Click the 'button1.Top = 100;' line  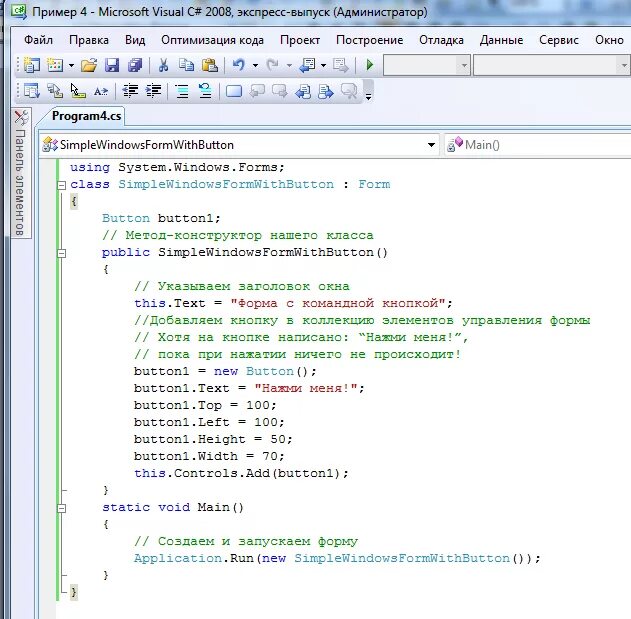click(205, 405)
